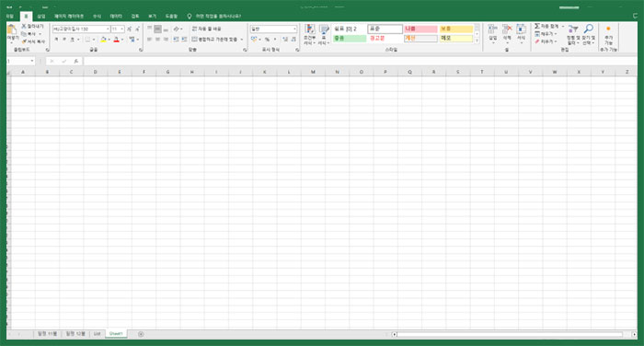The width and height of the screenshot is (644, 346).
Task: Click the Fill button in editing group
Action: tap(546, 34)
